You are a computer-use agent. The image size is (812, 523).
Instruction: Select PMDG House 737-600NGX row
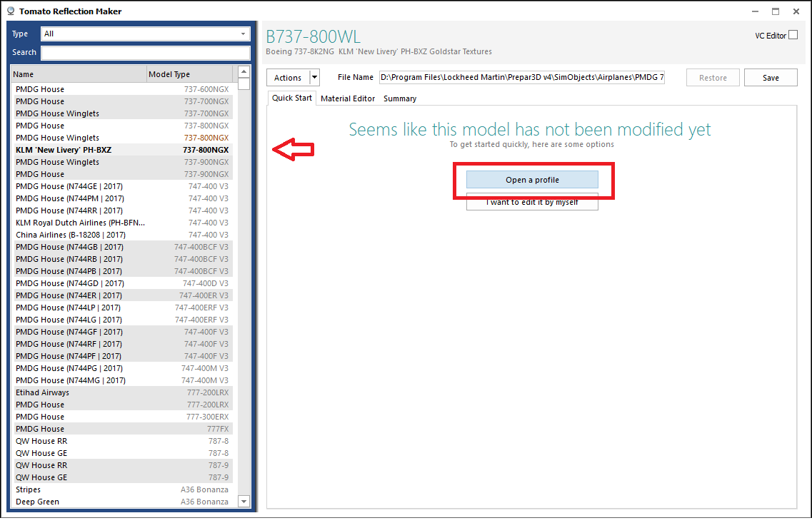(x=122, y=89)
